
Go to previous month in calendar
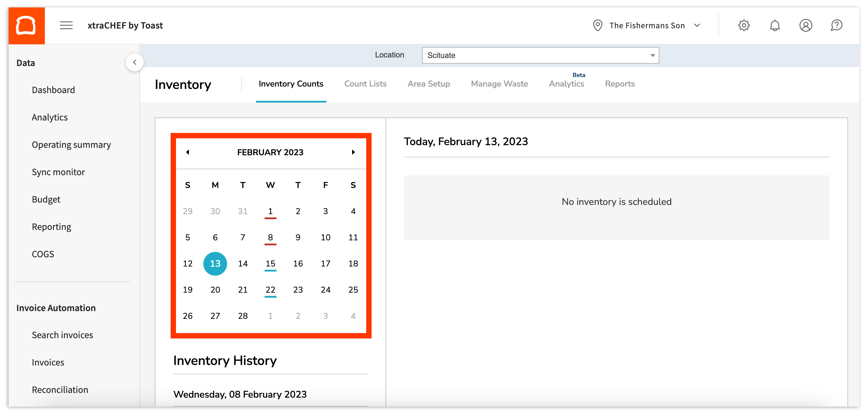coord(188,152)
